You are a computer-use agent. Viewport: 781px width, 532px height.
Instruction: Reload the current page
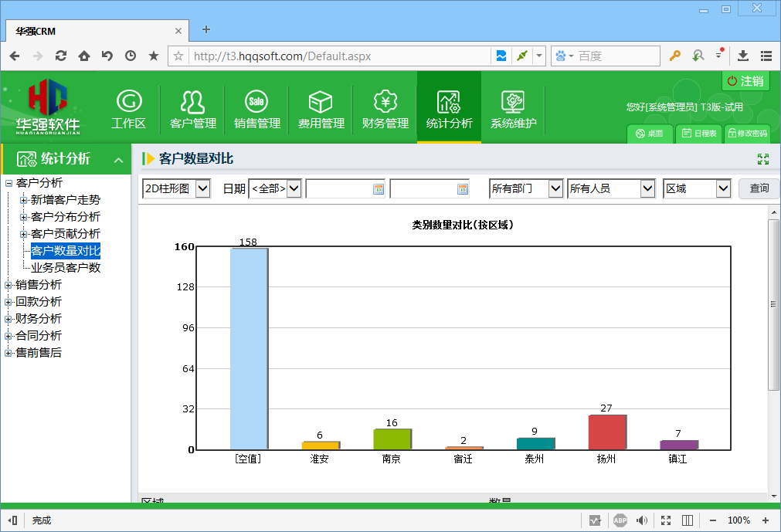coord(61,56)
